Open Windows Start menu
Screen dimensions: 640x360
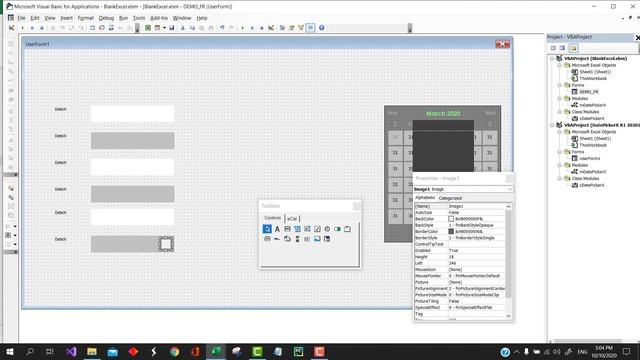pyautogui.click(x=10, y=351)
